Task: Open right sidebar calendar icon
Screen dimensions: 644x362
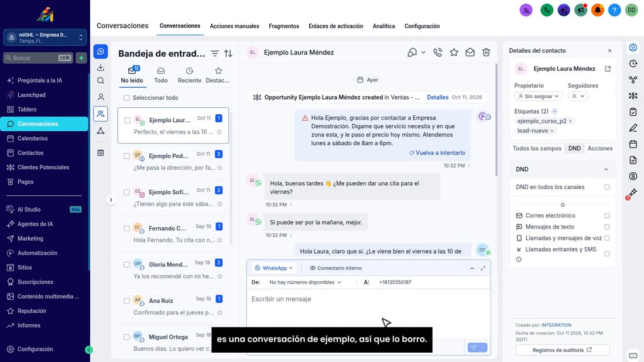Action: coord(633,144)
